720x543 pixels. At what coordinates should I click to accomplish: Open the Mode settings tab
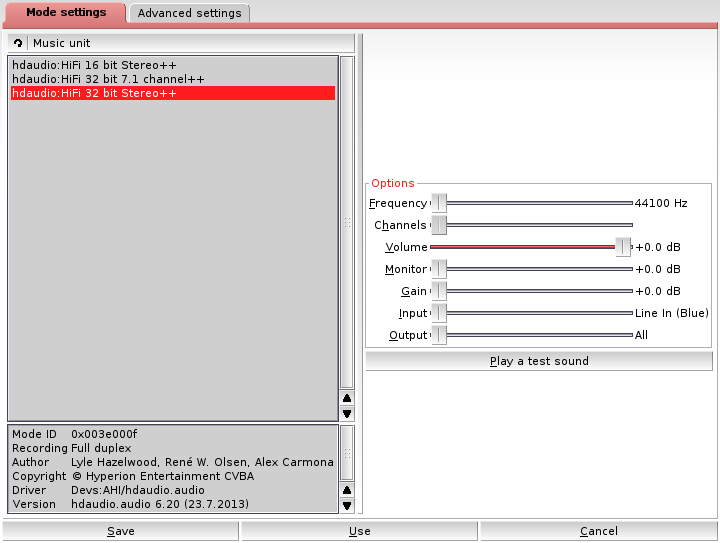pyautogui.click(x=65, y=13)
